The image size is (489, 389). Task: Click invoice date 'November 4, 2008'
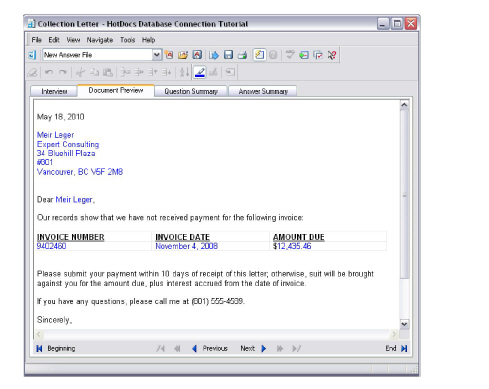pyautogui.click(x=187, y=246)
